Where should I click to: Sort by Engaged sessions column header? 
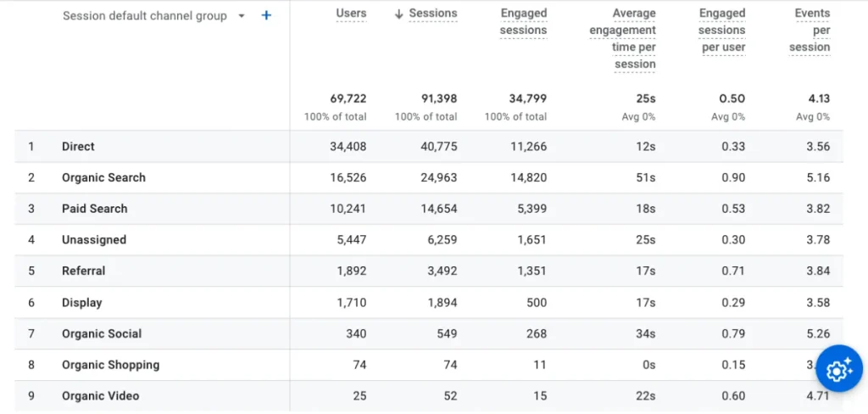point(523,22)
